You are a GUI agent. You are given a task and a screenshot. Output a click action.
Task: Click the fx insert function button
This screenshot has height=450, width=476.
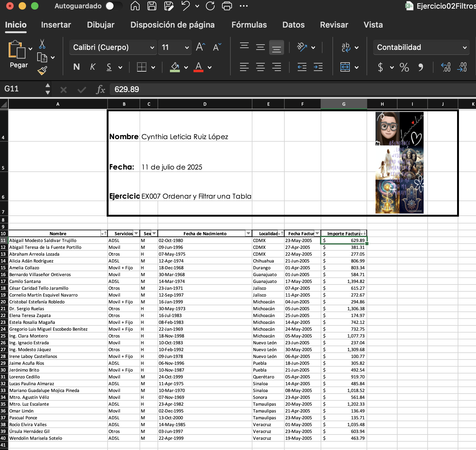tap(100, 90)
